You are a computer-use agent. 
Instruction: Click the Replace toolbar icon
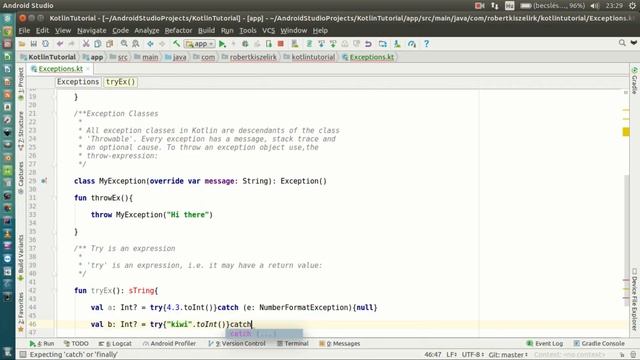tap(136, 44)
